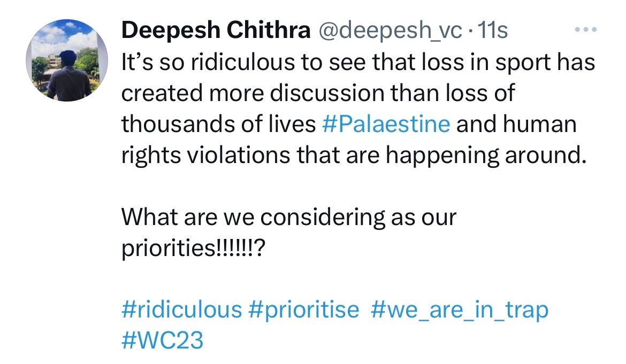Click the line "What are we considering as our"
Image resolution: width=626 pixels, height=364 pixels.
[289, 218]
